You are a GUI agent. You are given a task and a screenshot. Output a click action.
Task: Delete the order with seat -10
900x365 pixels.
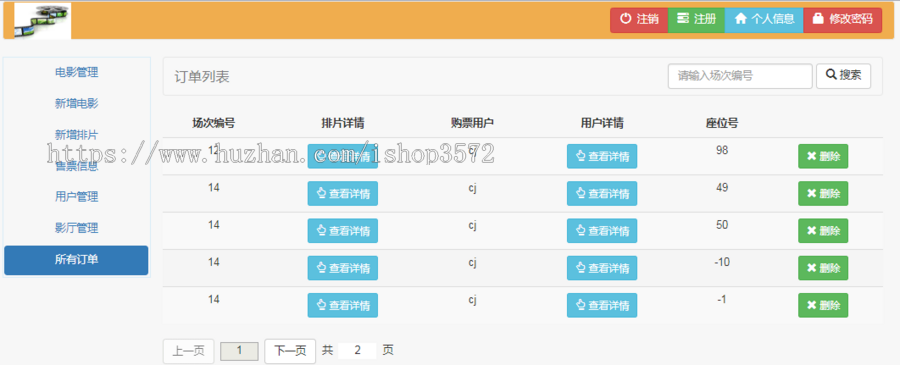point(823,268)
